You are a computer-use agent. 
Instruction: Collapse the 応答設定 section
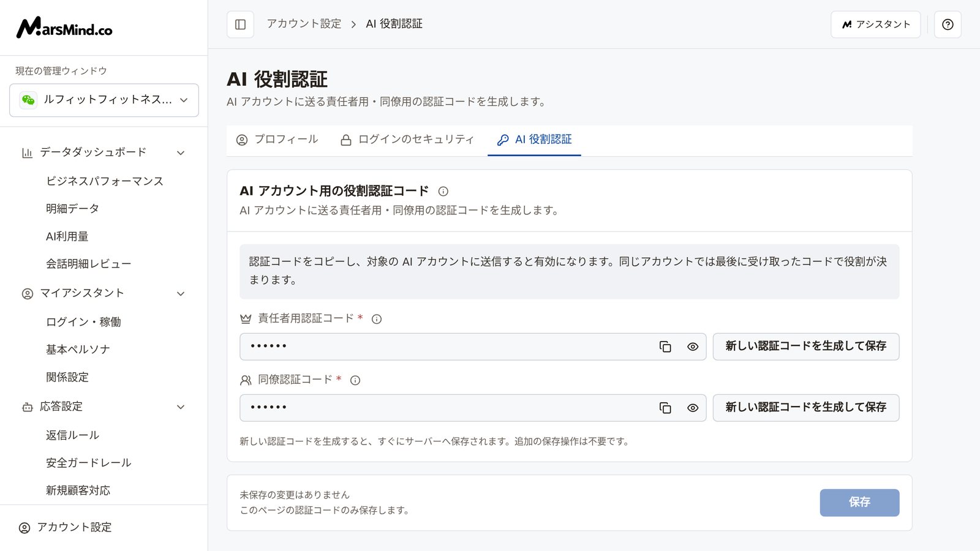[181, 407]
